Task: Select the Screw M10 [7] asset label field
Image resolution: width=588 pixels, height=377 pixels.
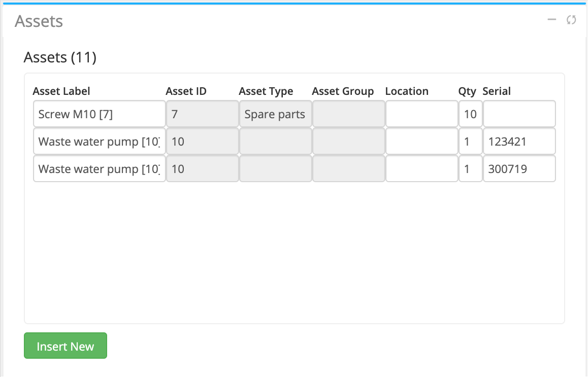Action: click(x=100, y=114)
